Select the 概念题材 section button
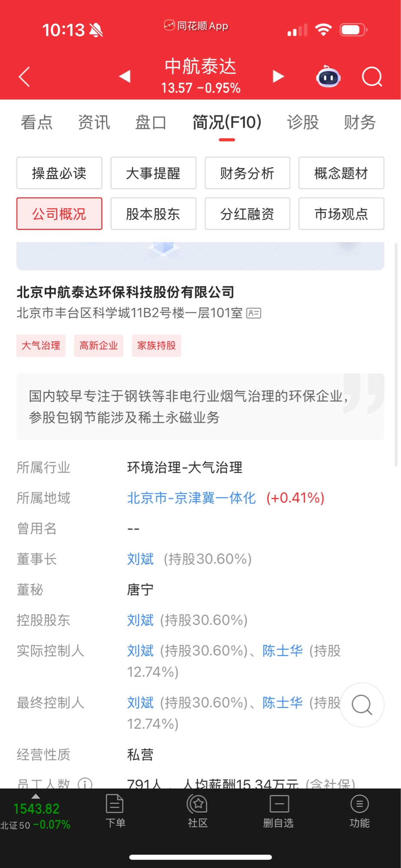This screenshot has width=401, height=868. pyautogui.click(x=341, y=173)
